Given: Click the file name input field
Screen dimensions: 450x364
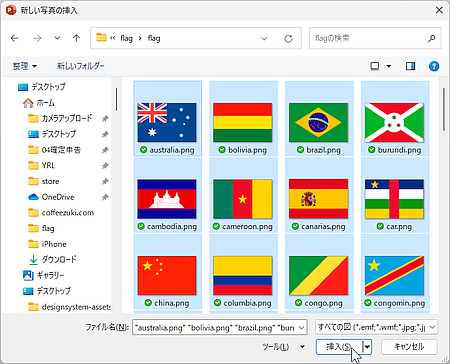Looking at the screenshot, I should click(215, 327).
